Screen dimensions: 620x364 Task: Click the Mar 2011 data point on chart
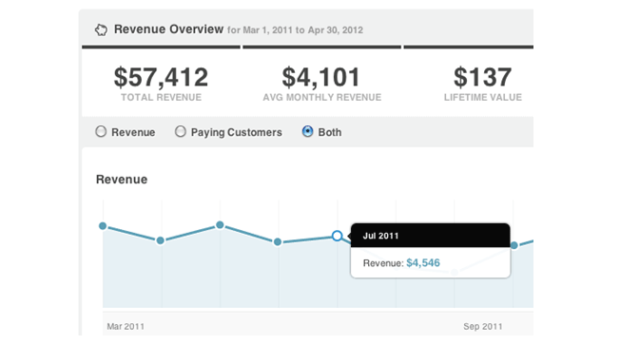[103, 226]
